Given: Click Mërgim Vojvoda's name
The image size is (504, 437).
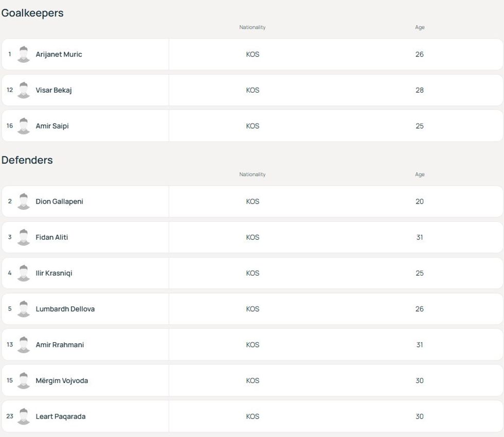Looking at the screenshot, I should tap(62, 381).
